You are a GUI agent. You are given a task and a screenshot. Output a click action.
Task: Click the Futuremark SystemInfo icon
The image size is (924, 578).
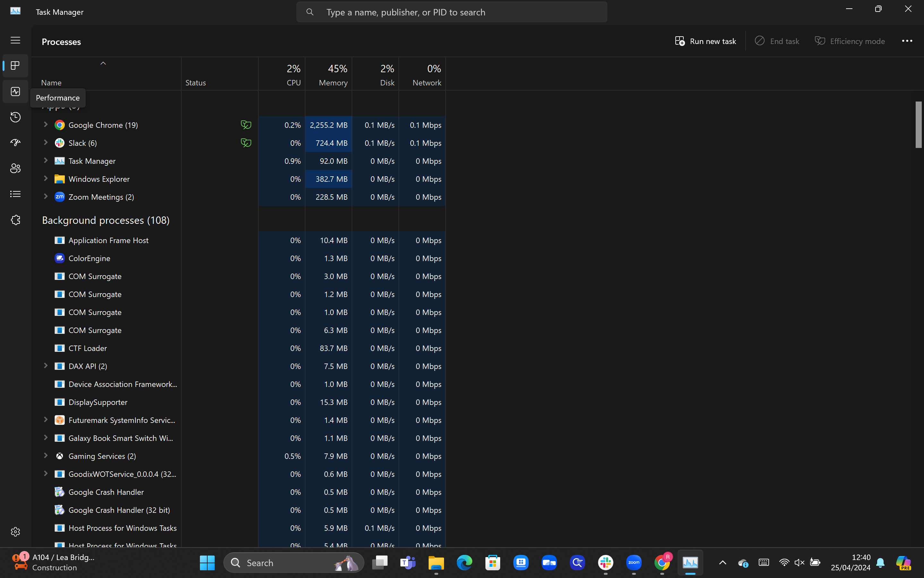(60, 420)
